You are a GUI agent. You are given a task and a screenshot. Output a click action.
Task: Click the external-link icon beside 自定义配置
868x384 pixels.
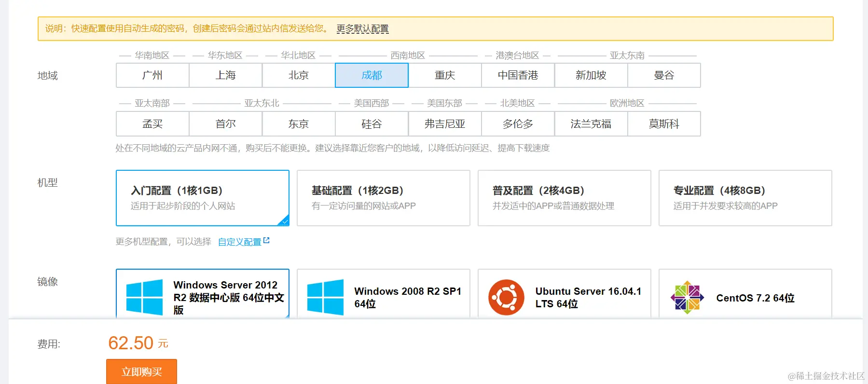266,240
